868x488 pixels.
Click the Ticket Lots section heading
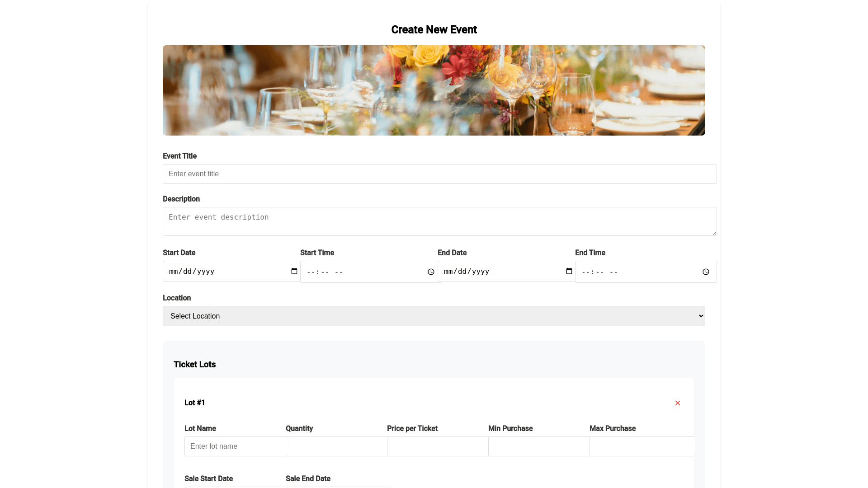(194, 365)
